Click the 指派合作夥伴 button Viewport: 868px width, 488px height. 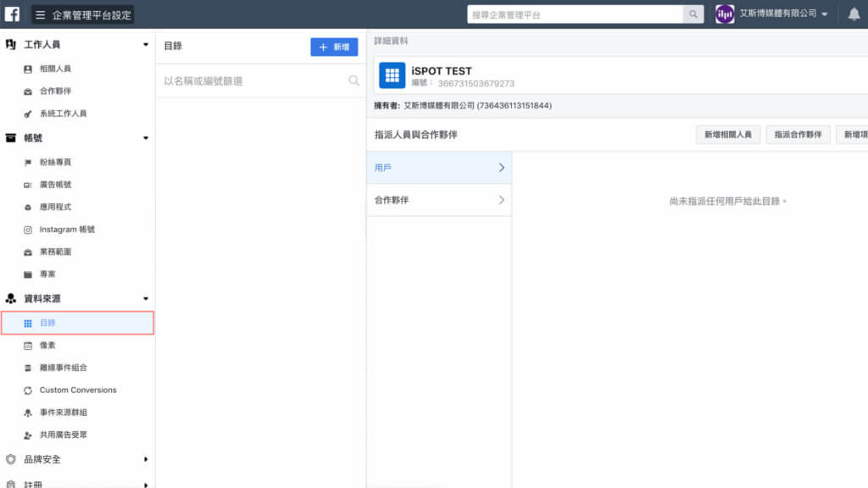[798, 135]
